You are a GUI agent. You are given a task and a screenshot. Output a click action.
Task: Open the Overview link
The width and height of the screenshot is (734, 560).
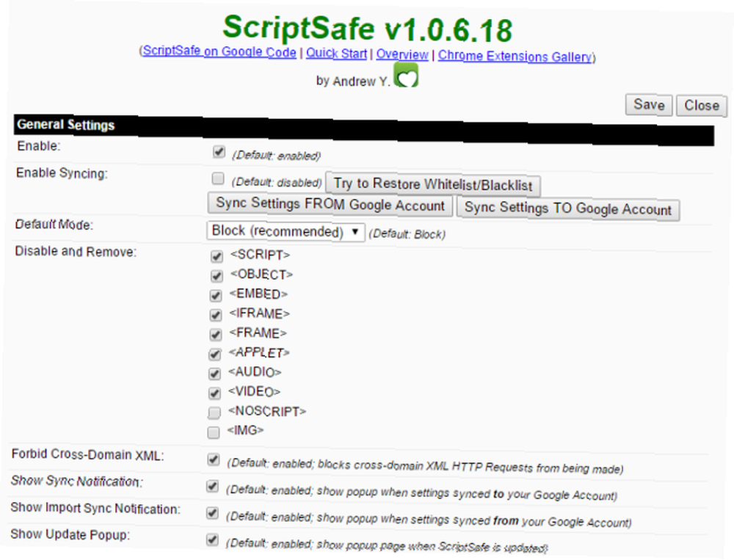pos(402,54)
